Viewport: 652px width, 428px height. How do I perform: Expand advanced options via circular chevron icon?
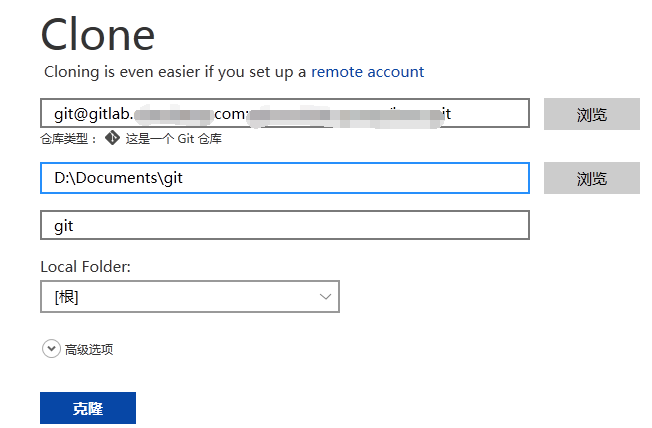click(51, 349)
